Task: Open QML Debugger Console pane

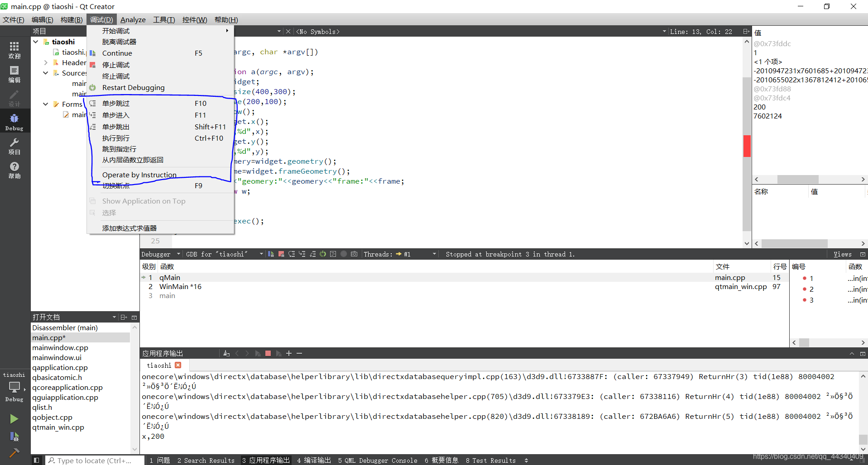Action: 378,460
